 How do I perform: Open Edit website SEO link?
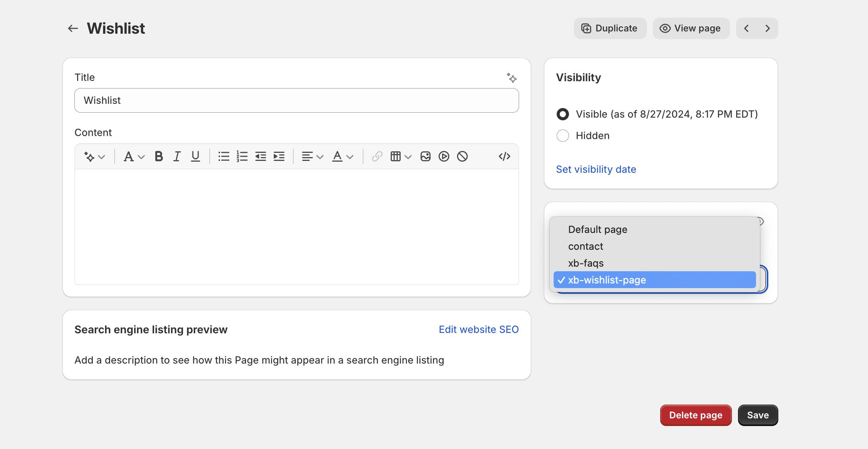point(478,329)
